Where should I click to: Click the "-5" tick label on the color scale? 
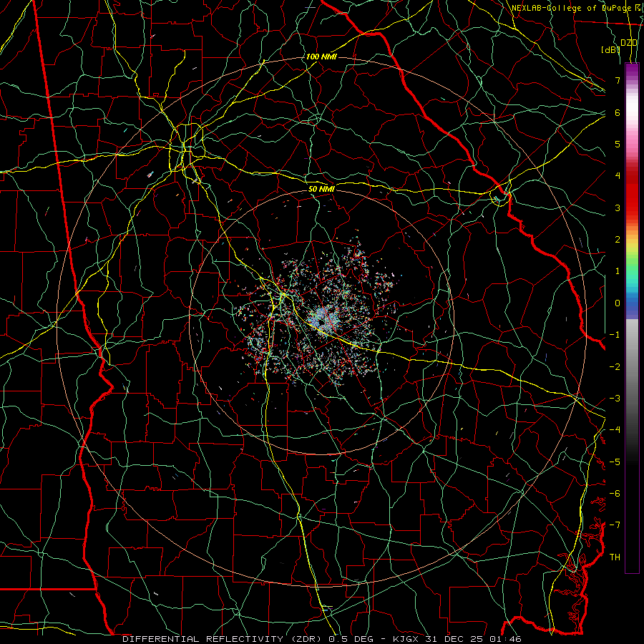tap(615, 462)
